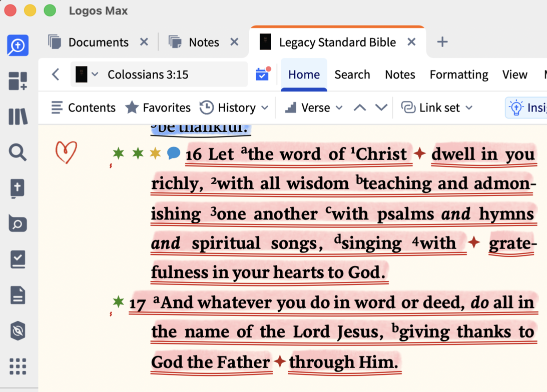Open the document page sidebar icon

point(18,295)
